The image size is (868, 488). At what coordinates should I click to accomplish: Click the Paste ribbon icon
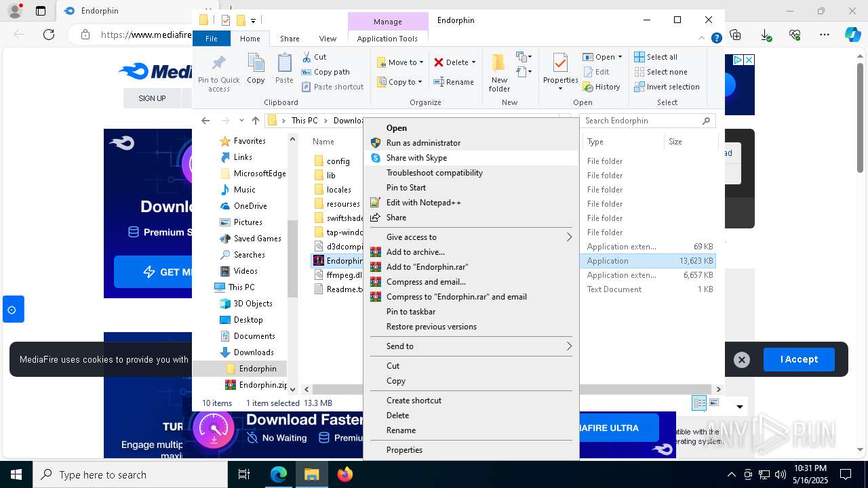[284, 64]
